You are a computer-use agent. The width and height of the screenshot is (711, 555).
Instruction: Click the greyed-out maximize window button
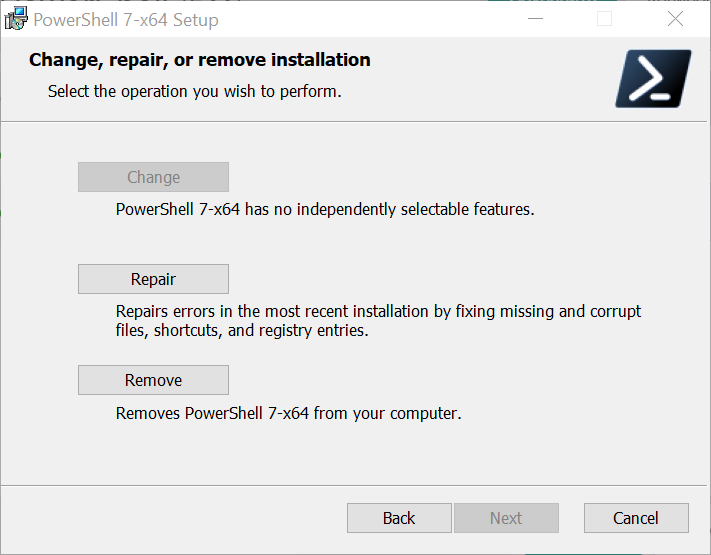[x=604, y=19]
